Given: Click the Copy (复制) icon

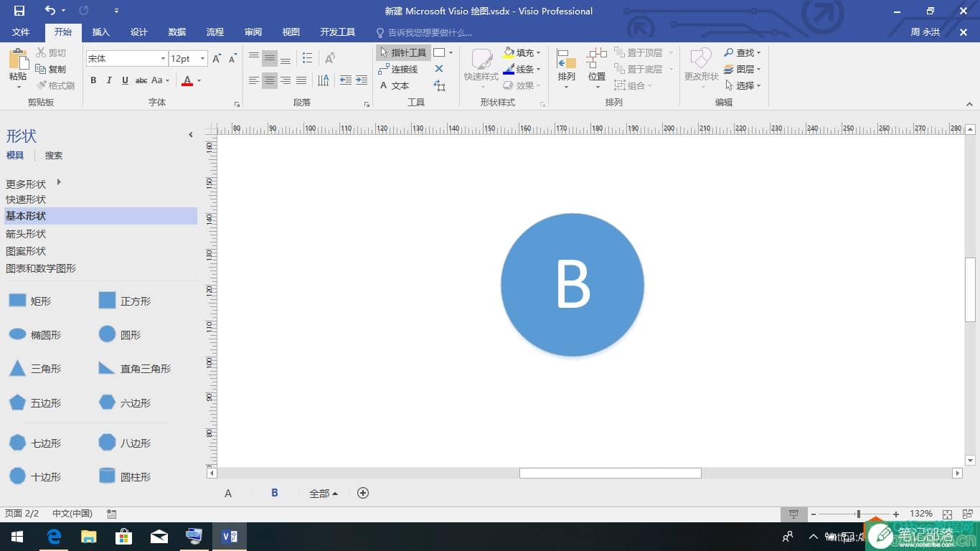Looking at the screenshot, I should [x=41, y=69].
